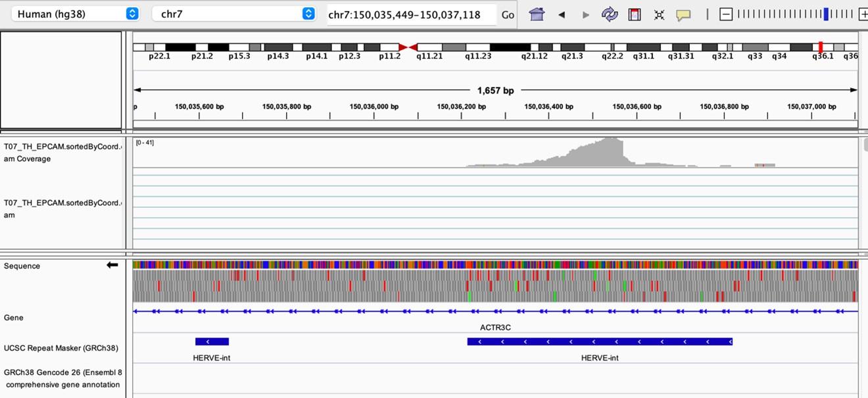Zoom in with the plus button
Screen dimensions: 868x398
[863, 14]
